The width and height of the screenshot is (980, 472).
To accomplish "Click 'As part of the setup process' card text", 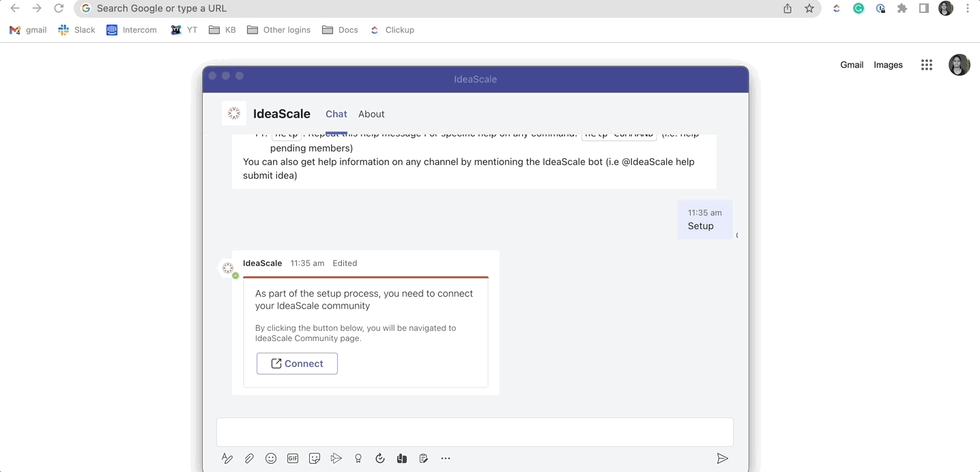I will click(364, 299).
